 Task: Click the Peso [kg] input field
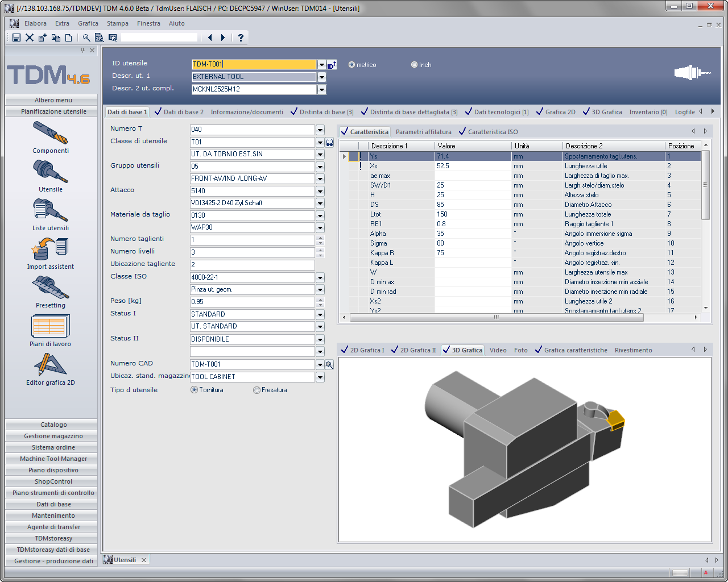pyautogui.click(x=253, y=302)
